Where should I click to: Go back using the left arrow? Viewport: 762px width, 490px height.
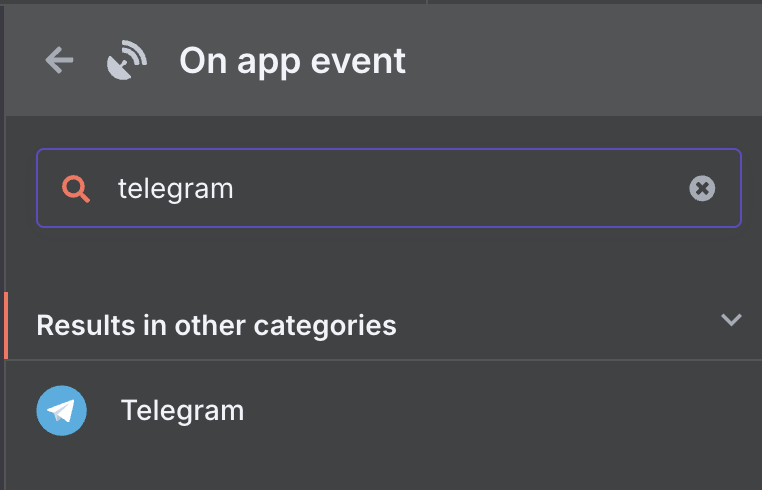click(x=59, y=61)
